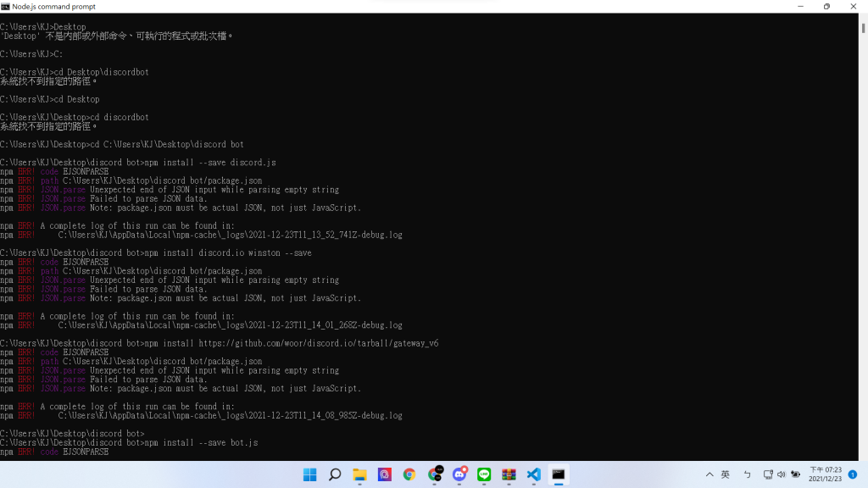
Task: Show hidden system tray icons
Action: 709,474
